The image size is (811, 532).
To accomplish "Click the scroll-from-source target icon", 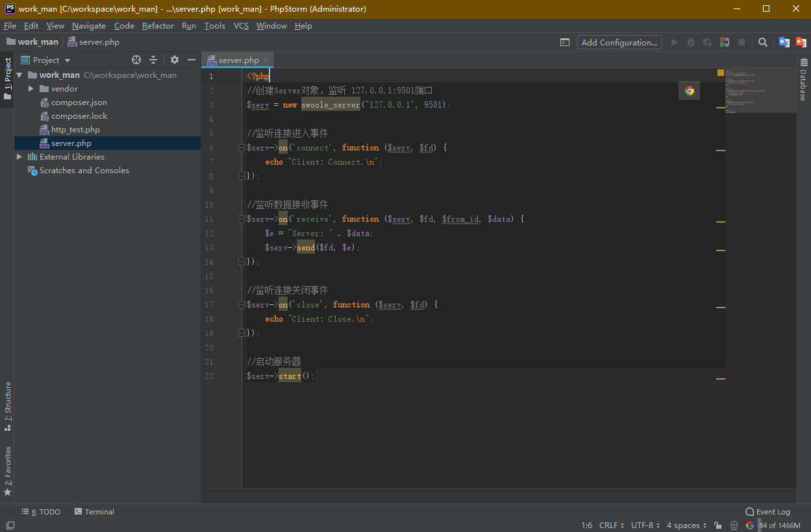I will pyautogui.click(x=136, y=60).
